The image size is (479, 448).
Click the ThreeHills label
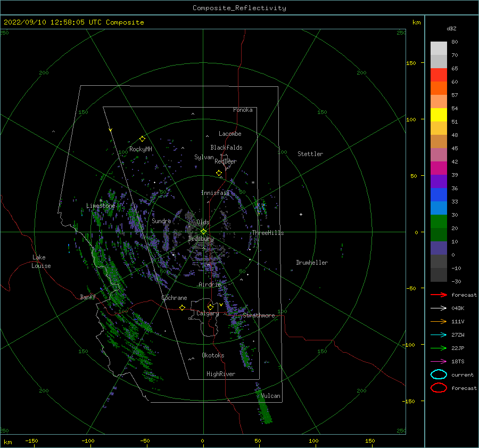click(x=268, y=233)
